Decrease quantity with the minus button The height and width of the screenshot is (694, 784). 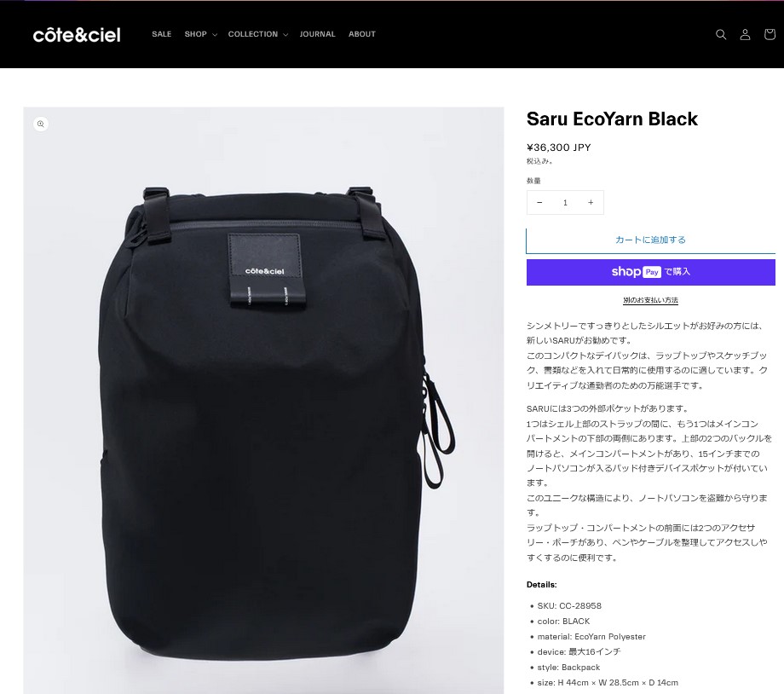(x=539, y=203)
